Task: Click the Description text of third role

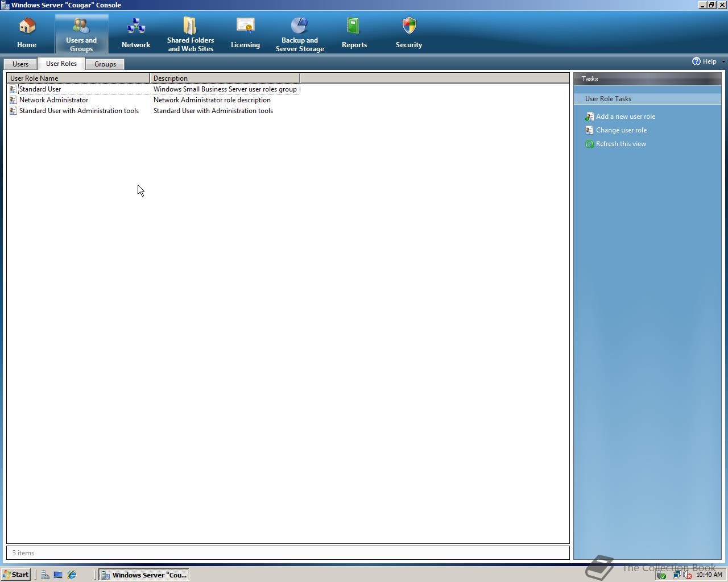Action: (x=213, y=111)
